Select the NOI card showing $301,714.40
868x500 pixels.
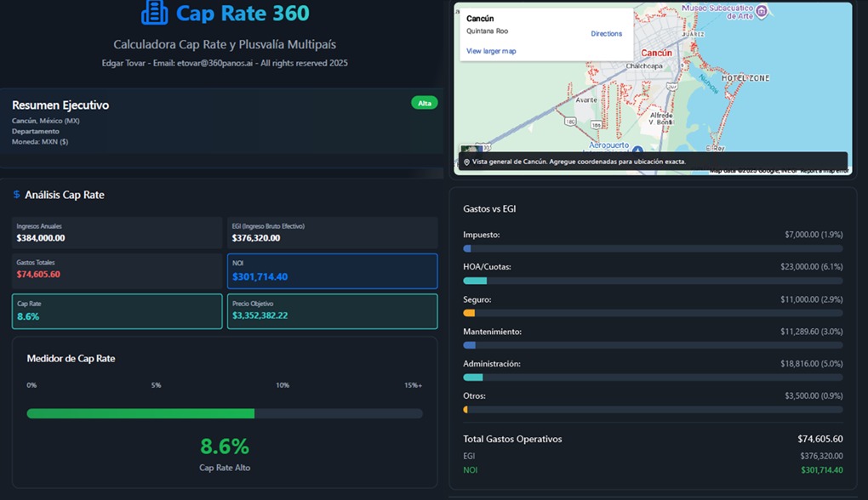(x=331, y=270)
